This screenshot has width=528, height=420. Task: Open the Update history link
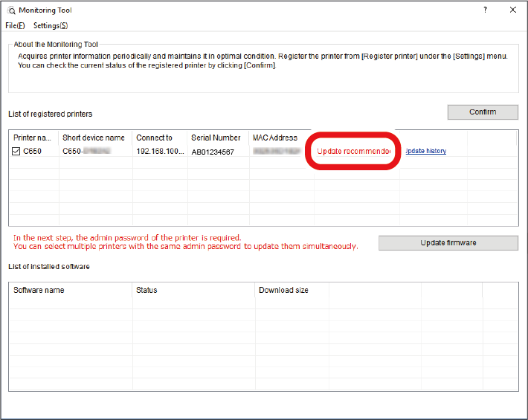[425, 151]
